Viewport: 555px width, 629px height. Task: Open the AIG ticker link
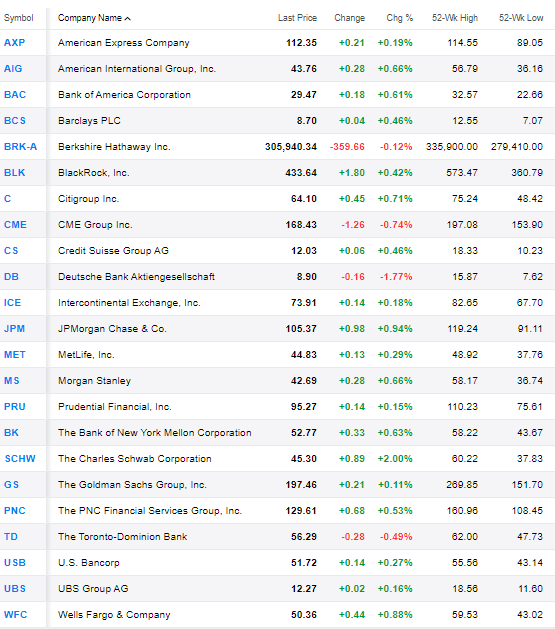click(x=13, y=69)
